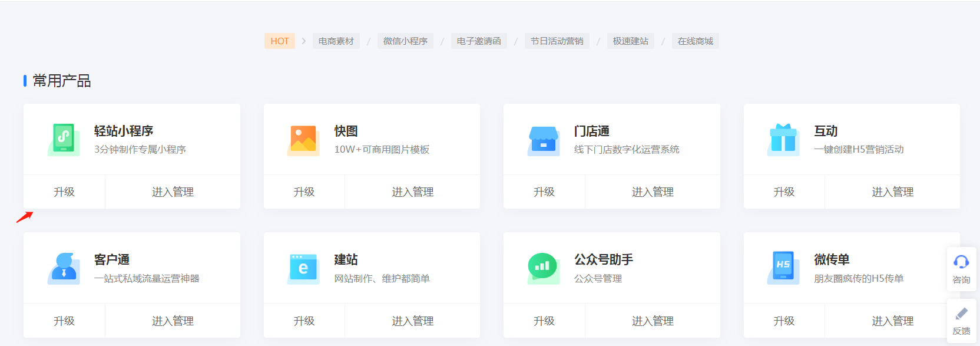Click 升级 under 轻站小程序
This screenshot has width=980, height=346.
(64, 192)
